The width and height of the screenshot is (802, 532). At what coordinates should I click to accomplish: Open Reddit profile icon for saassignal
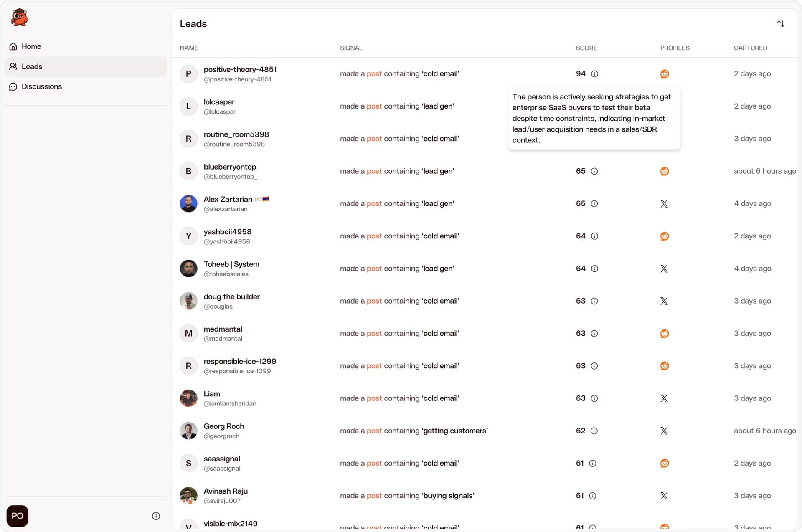[664, 463]
